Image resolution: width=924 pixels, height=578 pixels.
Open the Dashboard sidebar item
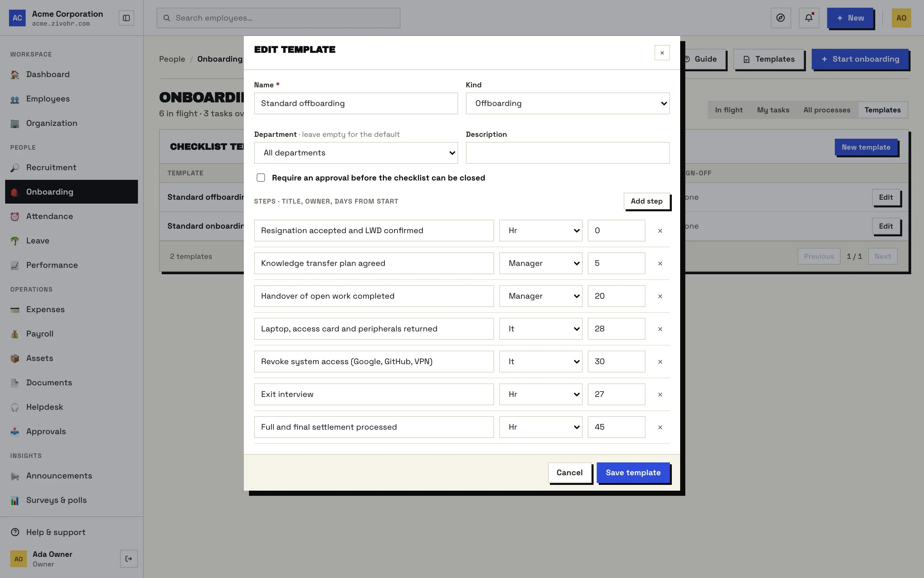(x=72, y=74)
